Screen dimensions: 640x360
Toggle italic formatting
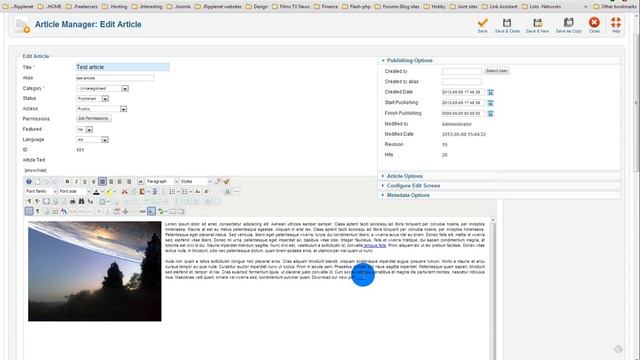coord(76,181)
